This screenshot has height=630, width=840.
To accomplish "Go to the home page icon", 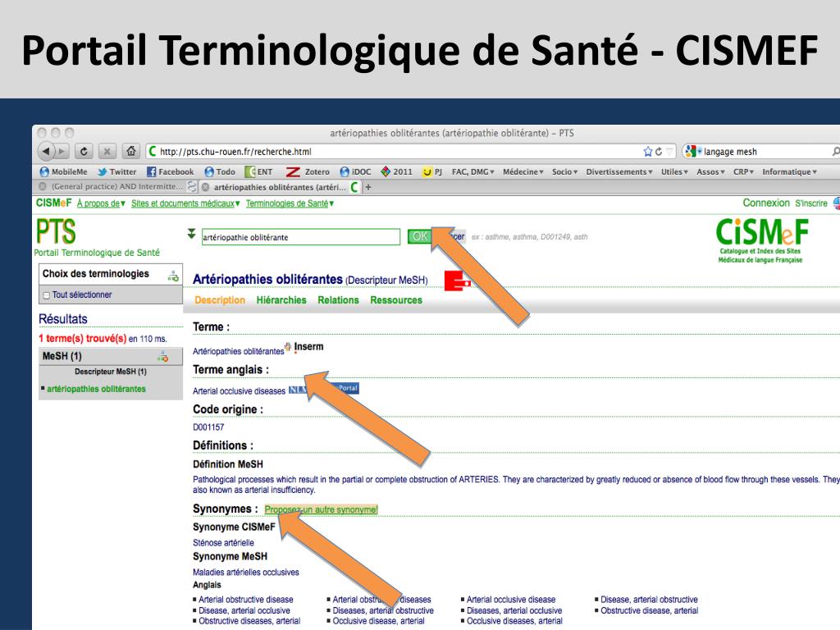I will click(x=130, y=152).
